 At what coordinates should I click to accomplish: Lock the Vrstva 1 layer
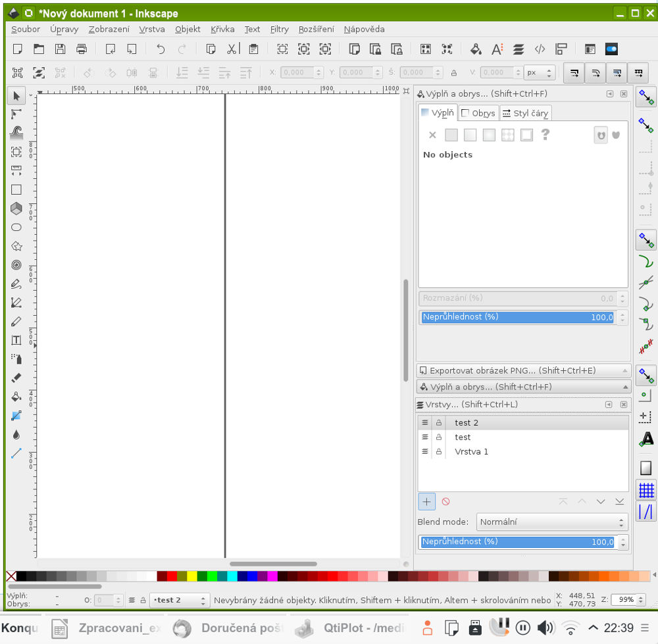438,451
